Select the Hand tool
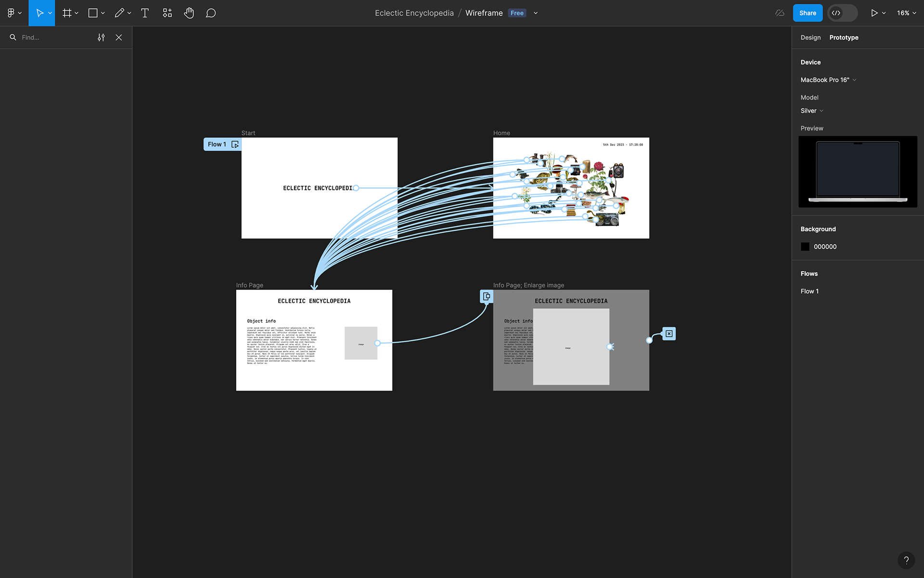 click(x=189, y=13)
